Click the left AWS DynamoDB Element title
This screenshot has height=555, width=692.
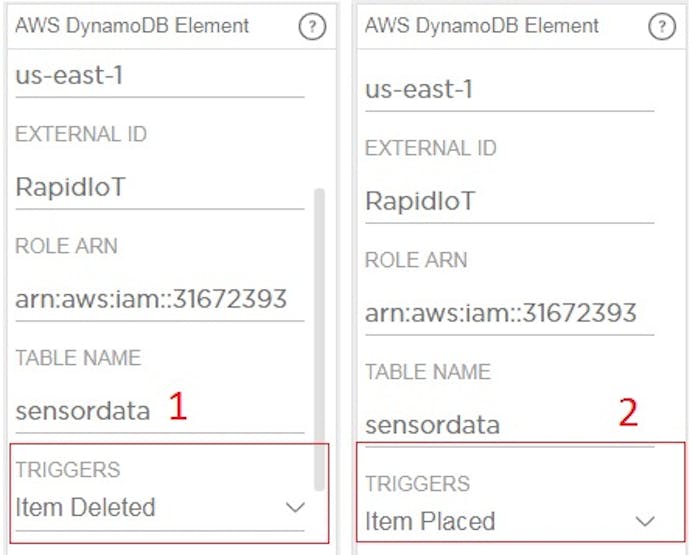coord(132,26)
